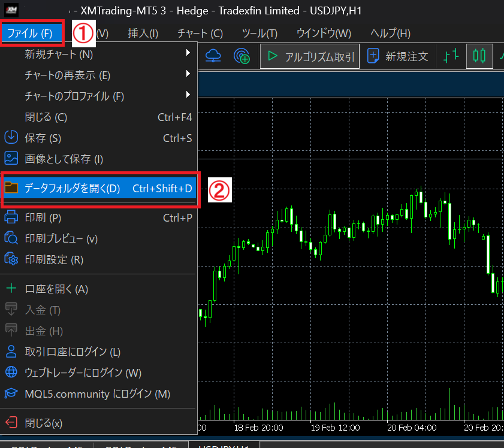Screen dimensions: 504x448
Task: Click the 印刷設定 (R) gear icon
Action: 11,259
